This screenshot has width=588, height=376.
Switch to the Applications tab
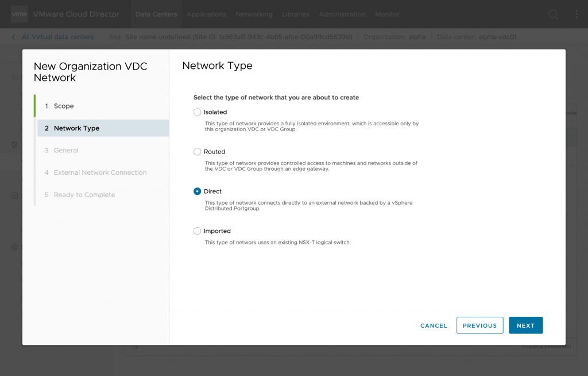(206, 14)
